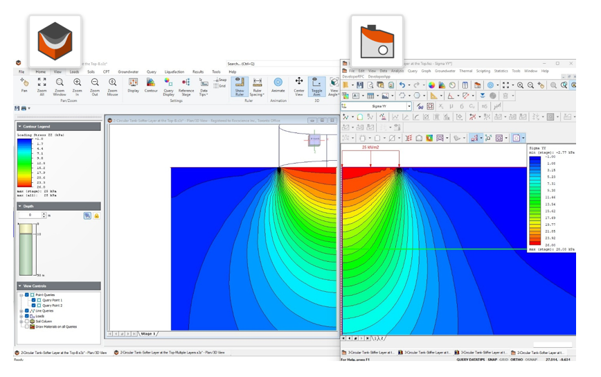Click the lock icon in Depth panel

coord(97,216)
